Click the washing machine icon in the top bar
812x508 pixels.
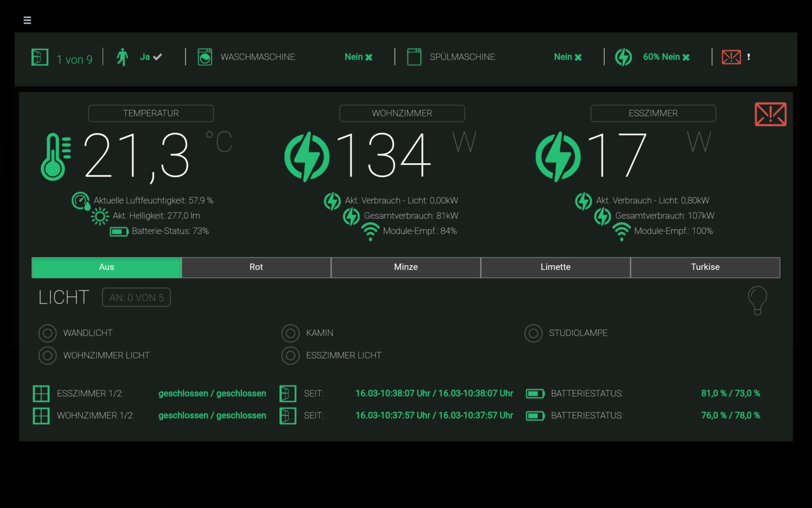coord(206,57)
